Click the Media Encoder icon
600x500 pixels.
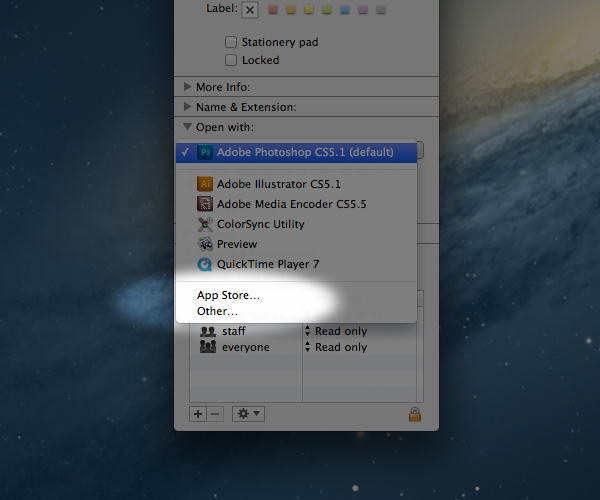point(205,204)
